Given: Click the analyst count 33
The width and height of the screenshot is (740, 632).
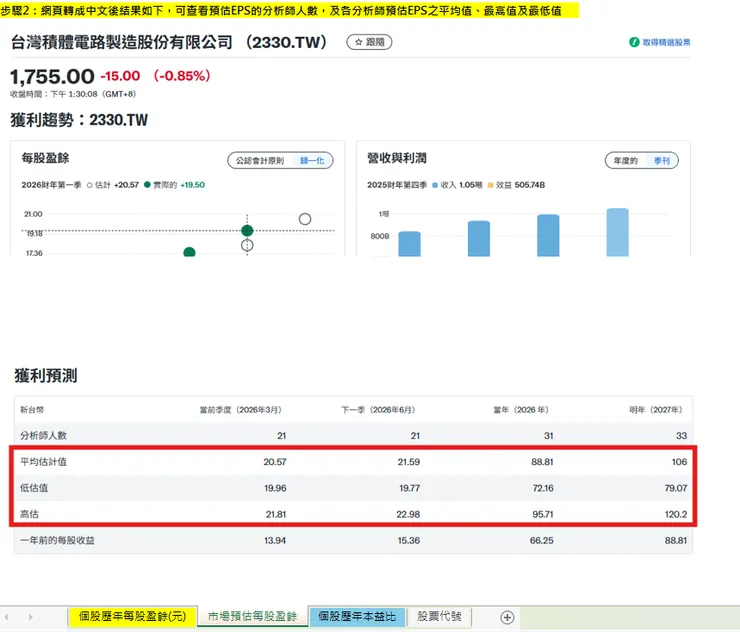Looking at the screenshot, I should tap(681, 436).
